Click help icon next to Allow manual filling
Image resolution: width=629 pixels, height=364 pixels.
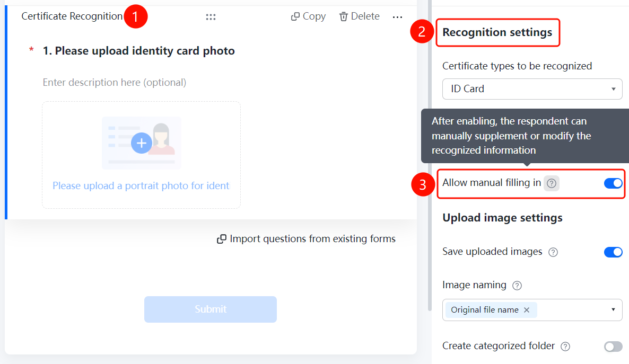coord(552,183)
